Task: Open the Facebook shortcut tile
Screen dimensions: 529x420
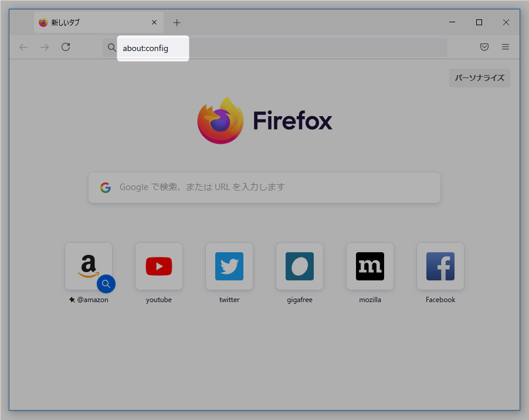Action: point(440,266)
